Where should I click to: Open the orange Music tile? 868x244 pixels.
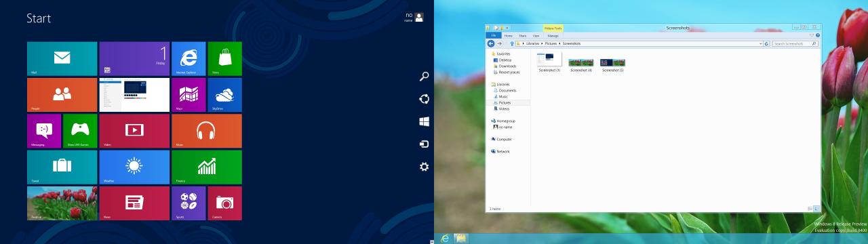tap(207, 131)
